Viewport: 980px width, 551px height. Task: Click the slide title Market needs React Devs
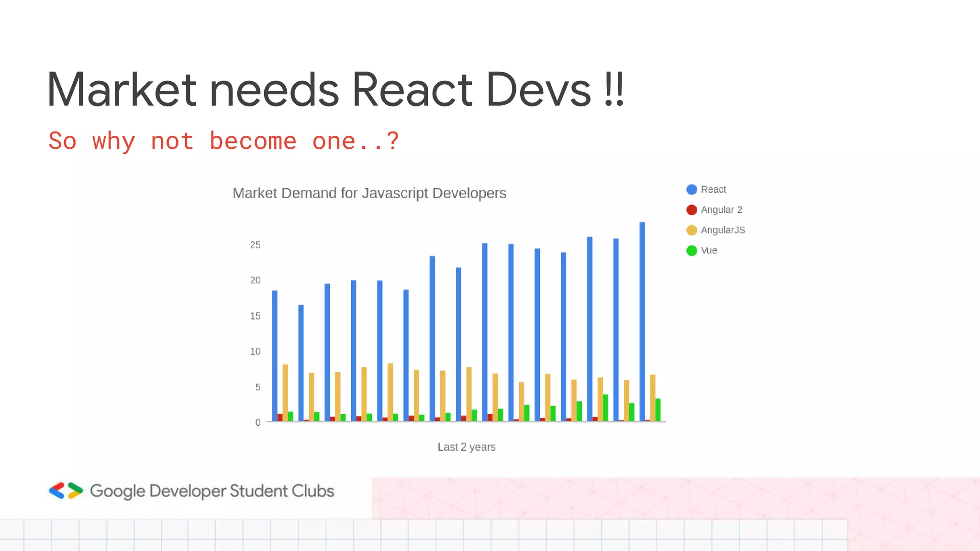point(336,90)
